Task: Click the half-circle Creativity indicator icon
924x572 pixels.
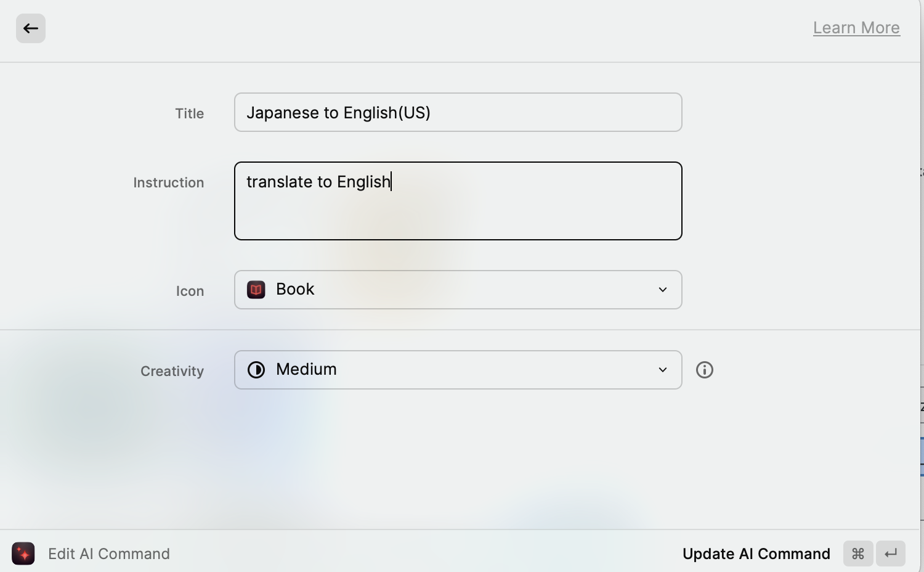Action: click(x=256, y=369)
